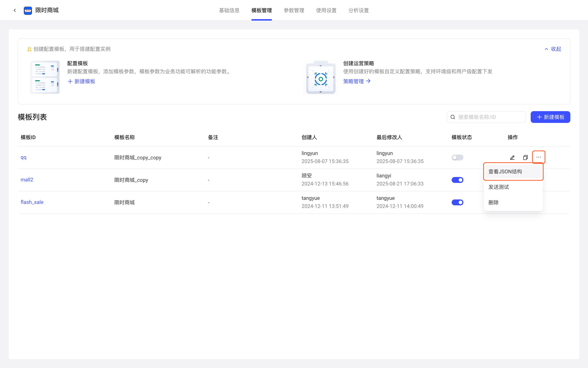Switch to the 基础信息 tab
This screenshot has height=368, width=588.
[x=229, y=10]
